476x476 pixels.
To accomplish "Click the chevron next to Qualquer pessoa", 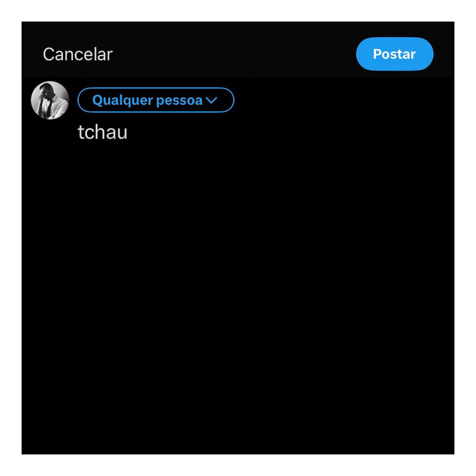I will point(212,100).
